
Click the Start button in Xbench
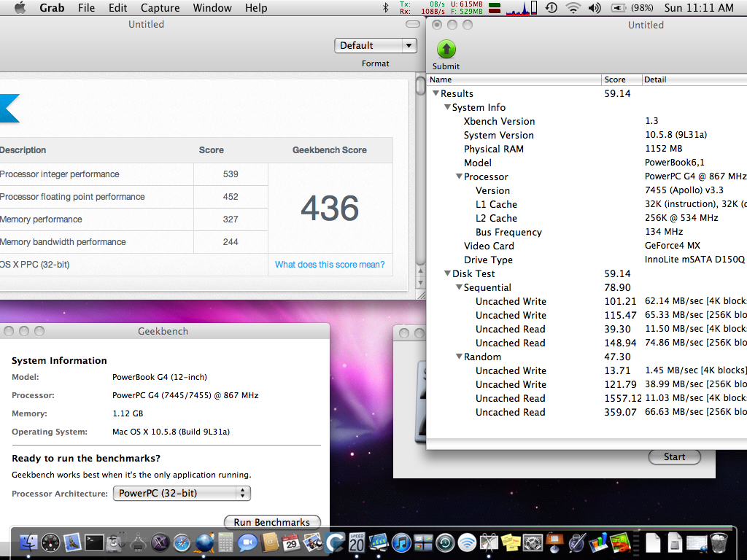point(675,456)
